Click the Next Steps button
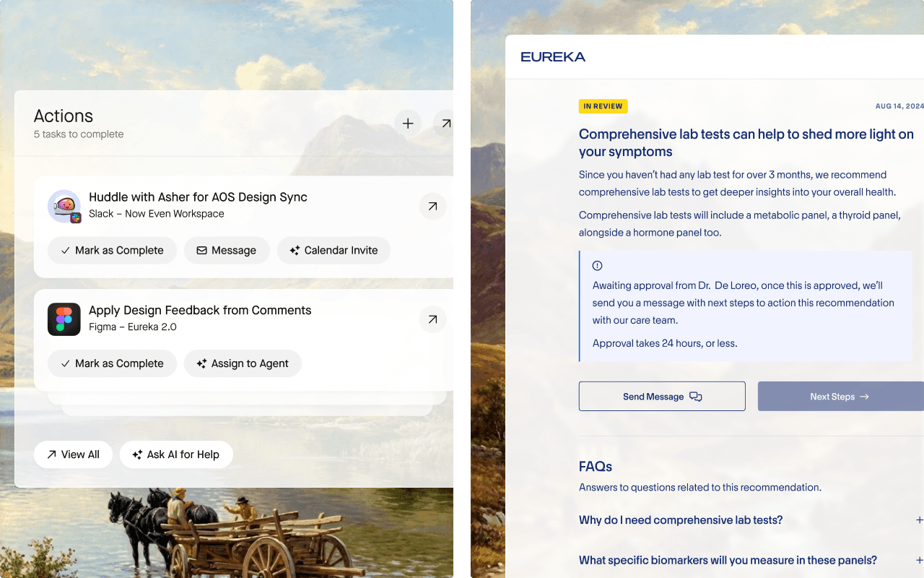This screenshot has height=578, width=924. tap(840, 397)
